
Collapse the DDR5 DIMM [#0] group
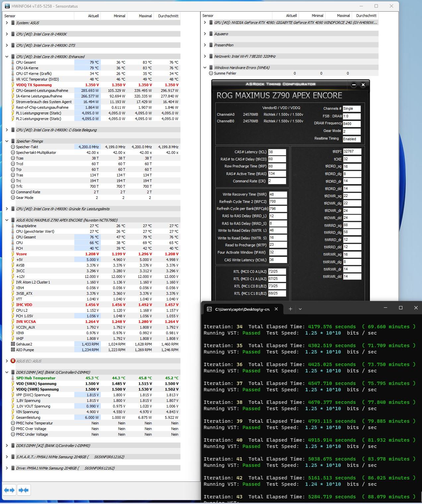pyautogui.click(x=7, y=372)
